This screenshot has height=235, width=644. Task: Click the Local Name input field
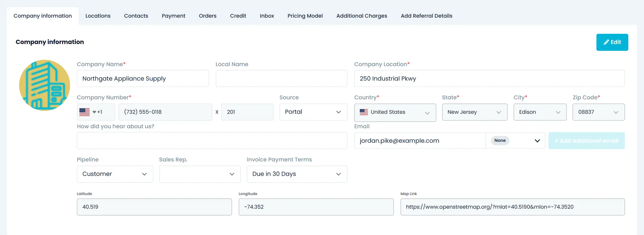coord(281,79)
